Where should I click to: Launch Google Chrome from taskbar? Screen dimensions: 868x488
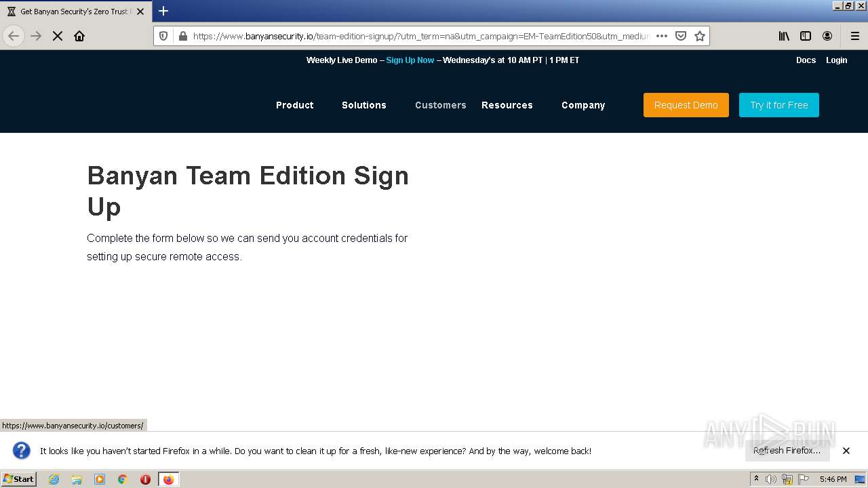click(x=123, y=479)
